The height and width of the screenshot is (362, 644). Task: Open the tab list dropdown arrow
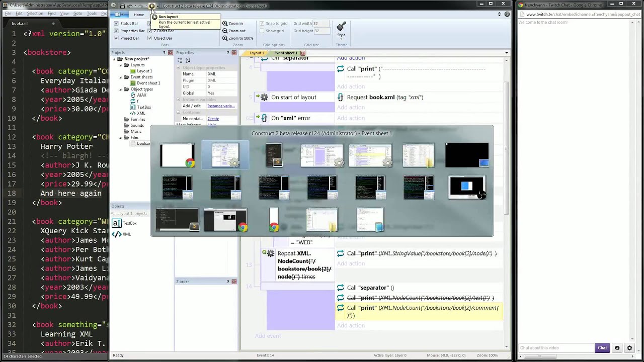(x=506, y=53)
